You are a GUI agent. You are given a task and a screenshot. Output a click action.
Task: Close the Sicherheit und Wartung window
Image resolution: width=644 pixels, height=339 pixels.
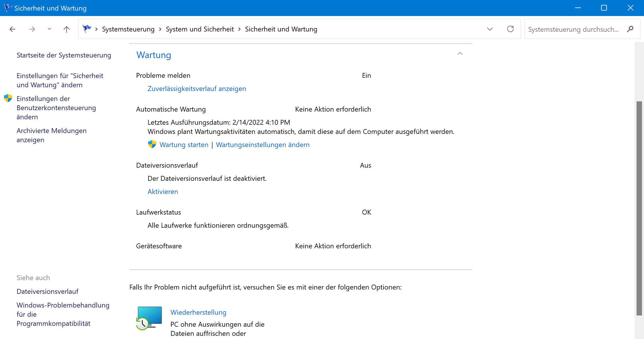point(630,8)
